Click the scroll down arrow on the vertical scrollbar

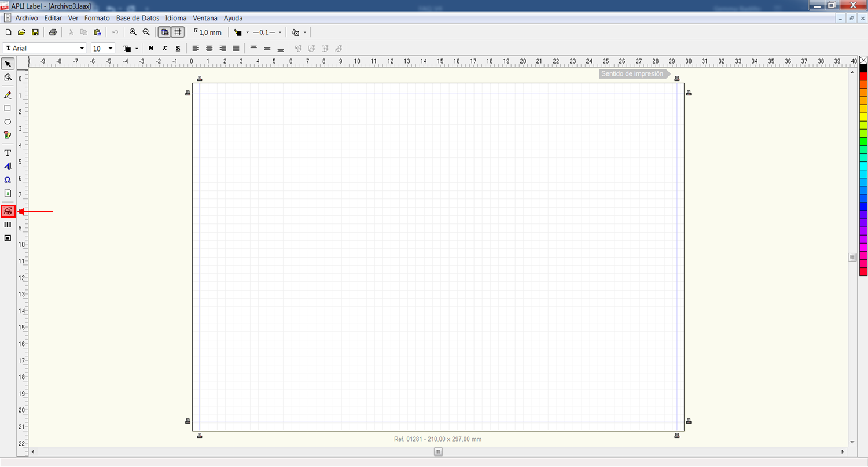click(852, 442)
